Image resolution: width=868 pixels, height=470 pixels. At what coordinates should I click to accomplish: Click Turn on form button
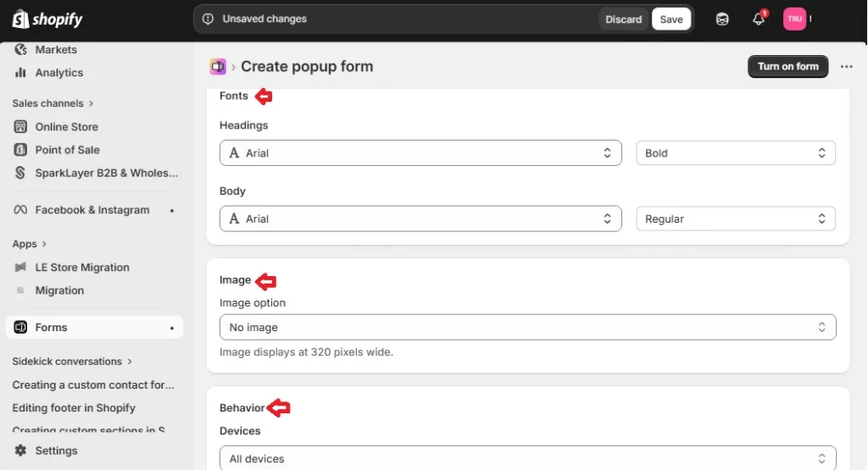click(x=787, y=66)
